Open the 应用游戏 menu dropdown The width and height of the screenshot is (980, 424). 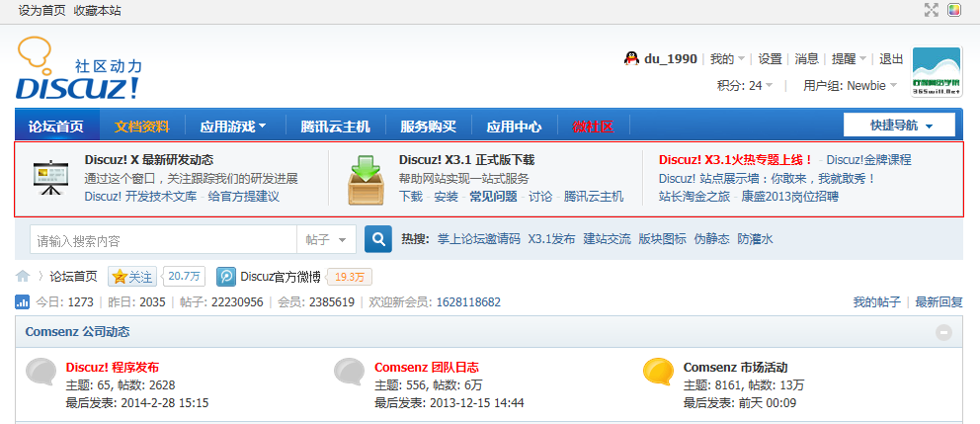pyautogui.click(x=233, y=127)
